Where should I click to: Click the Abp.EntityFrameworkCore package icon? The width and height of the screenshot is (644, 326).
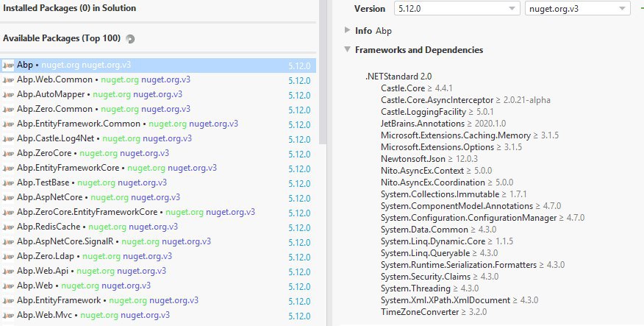(8, 169)
